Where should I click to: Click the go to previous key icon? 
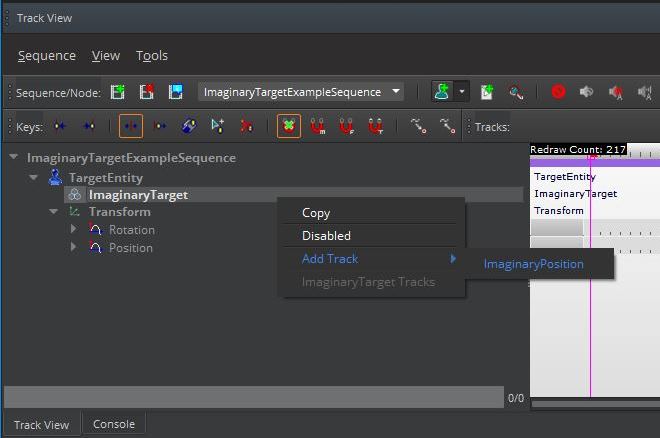[61, 127]
